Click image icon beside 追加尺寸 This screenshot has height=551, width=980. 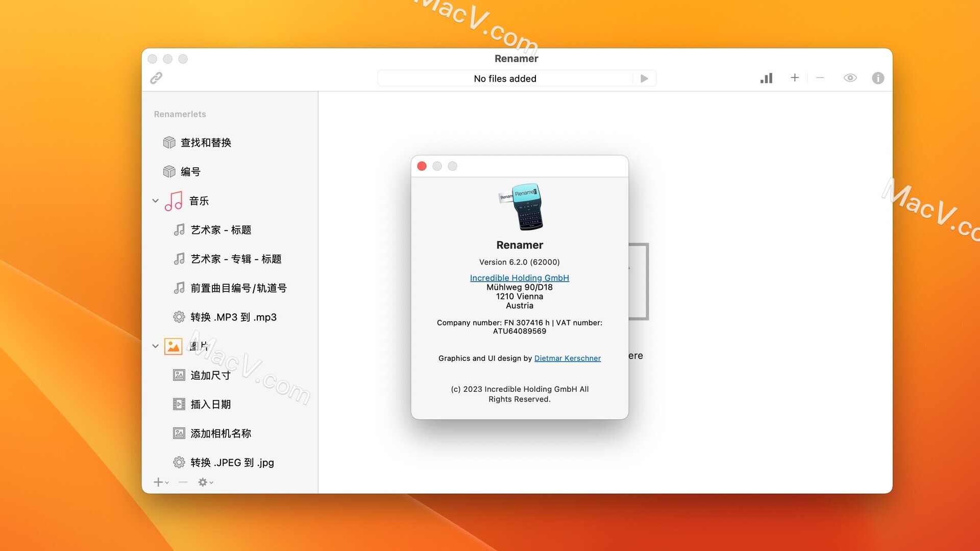click(179, 375)
